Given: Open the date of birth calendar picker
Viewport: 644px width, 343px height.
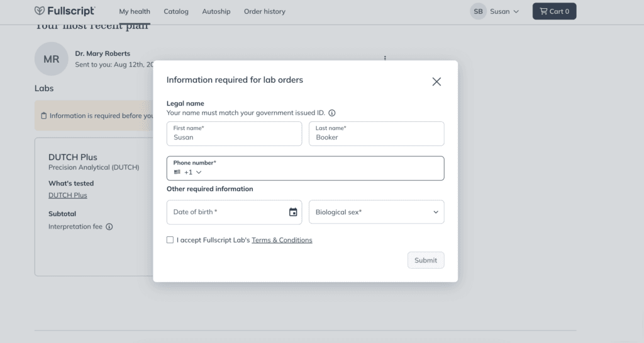Looking at the screenshot, I should [293, 212].
